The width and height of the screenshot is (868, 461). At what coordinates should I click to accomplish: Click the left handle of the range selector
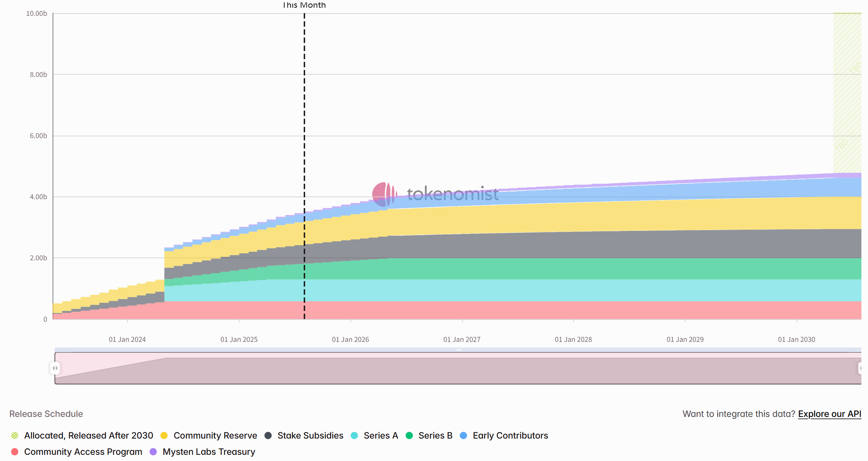(x=55, y=368)
